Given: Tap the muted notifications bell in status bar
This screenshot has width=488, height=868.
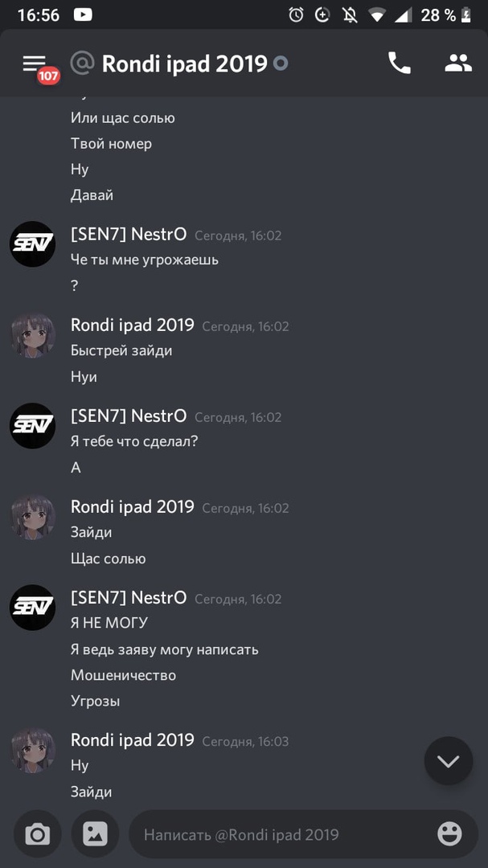Looking at the screenshot, I should pyautogui.click(x=350, y=15).
